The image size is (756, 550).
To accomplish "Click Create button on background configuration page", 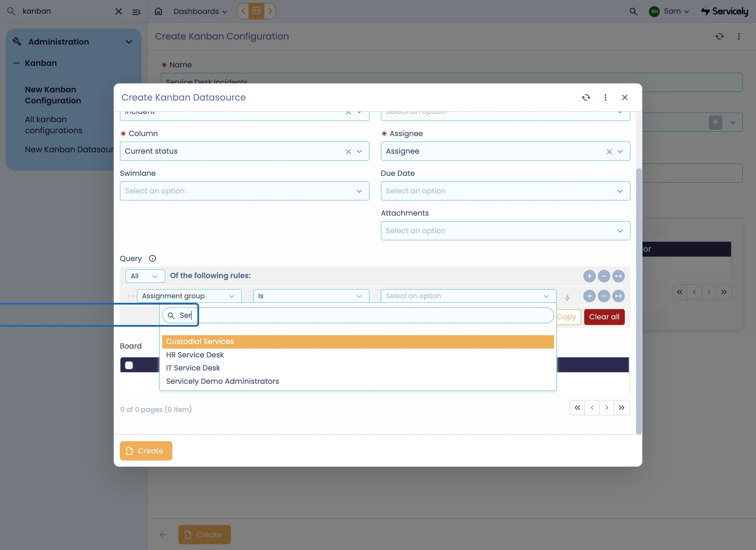I will pos(204,535).
